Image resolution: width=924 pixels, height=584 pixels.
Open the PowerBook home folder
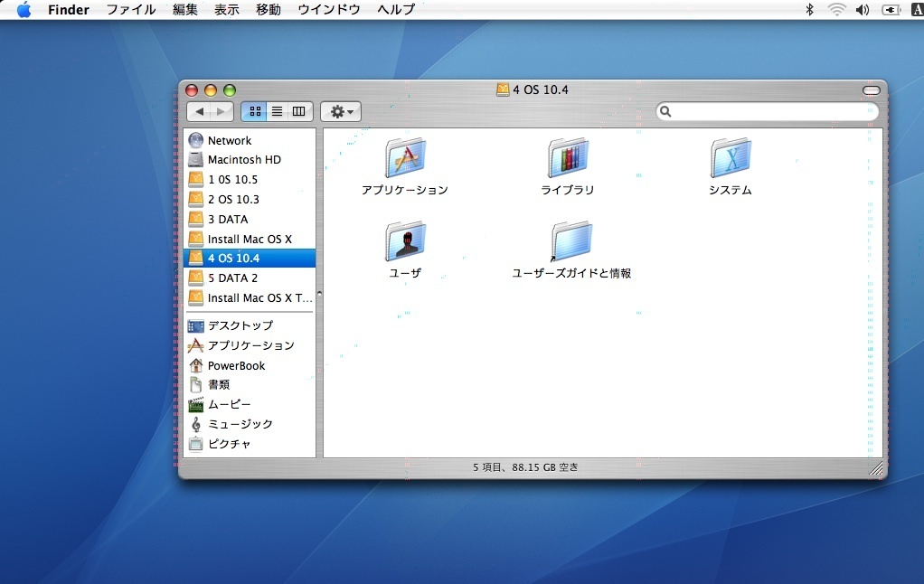point(250,365)
